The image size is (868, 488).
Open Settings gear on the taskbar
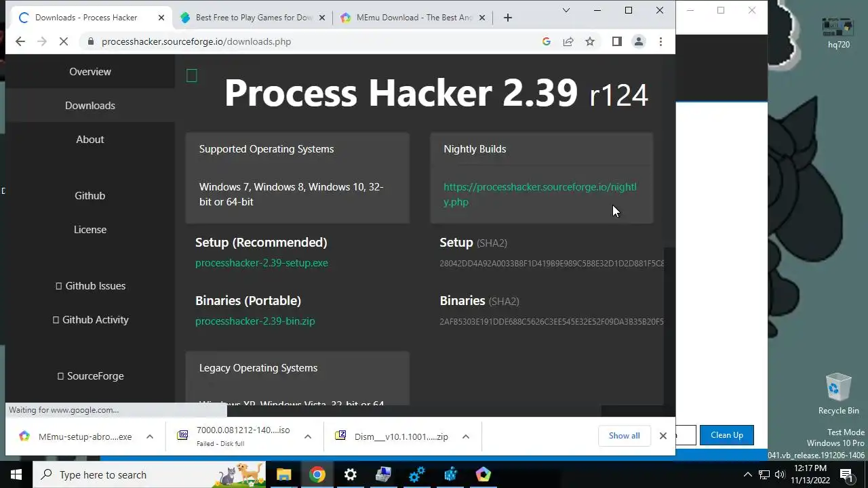(x=350, y=474)
